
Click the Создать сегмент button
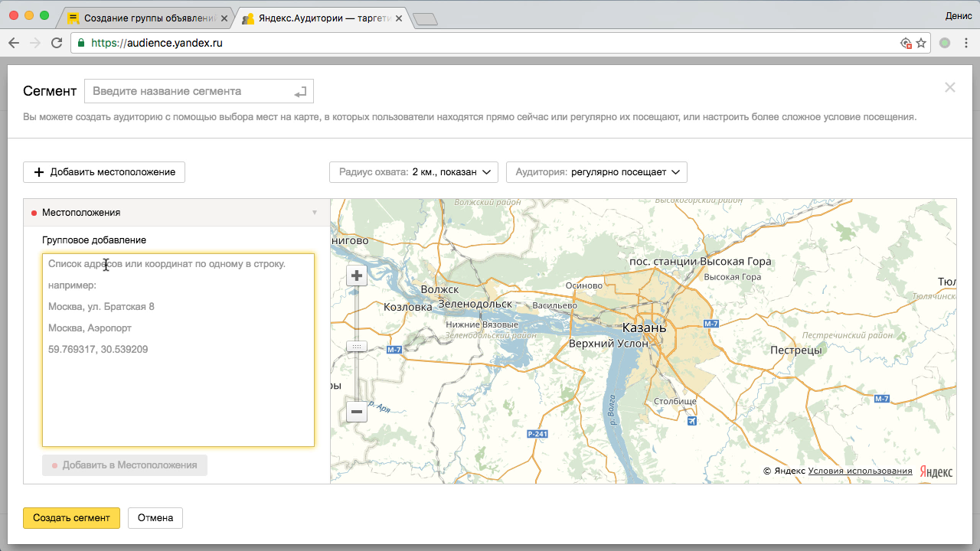click(71, 518)
